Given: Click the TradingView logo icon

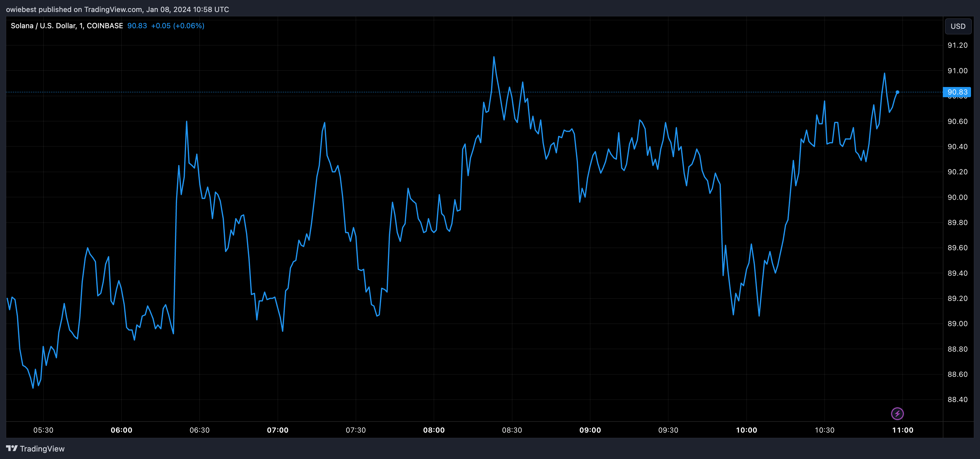Looking at the screenshot, I should [12, 448].
